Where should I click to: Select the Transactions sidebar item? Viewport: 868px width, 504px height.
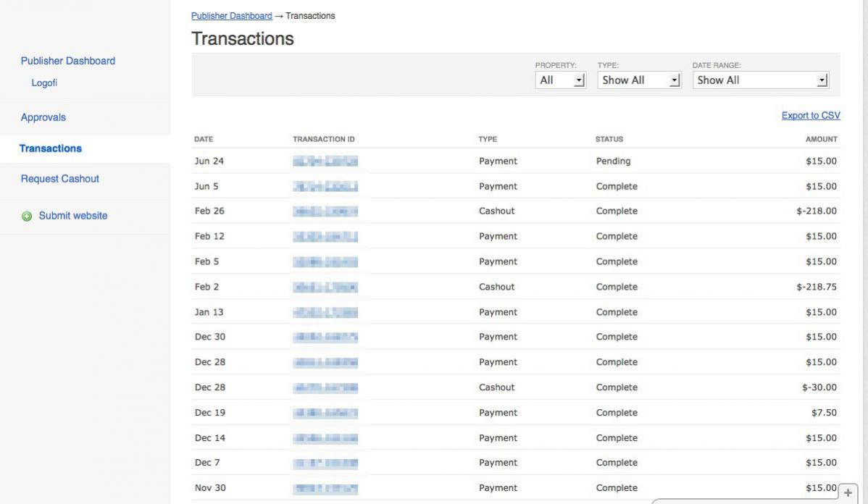(51, 148)
